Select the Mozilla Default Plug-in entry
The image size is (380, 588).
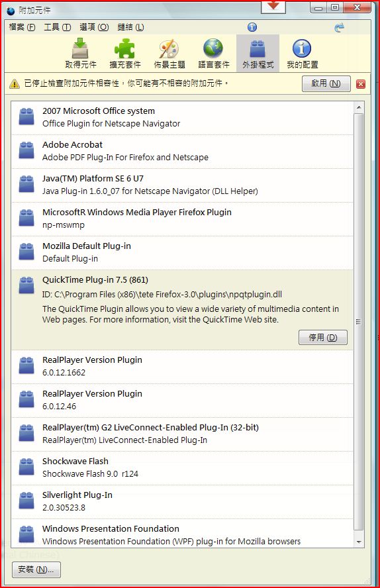183,253
